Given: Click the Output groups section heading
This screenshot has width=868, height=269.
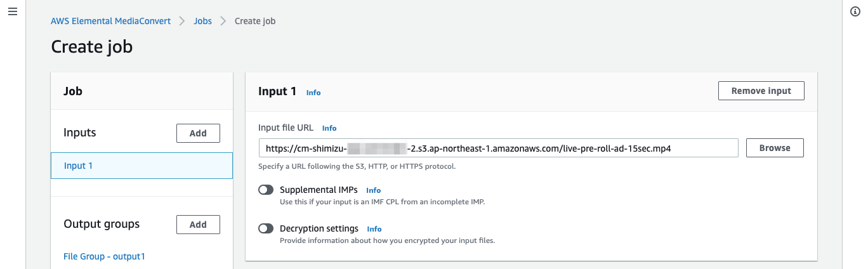Looking at the screenshot, I should point(102,224).
